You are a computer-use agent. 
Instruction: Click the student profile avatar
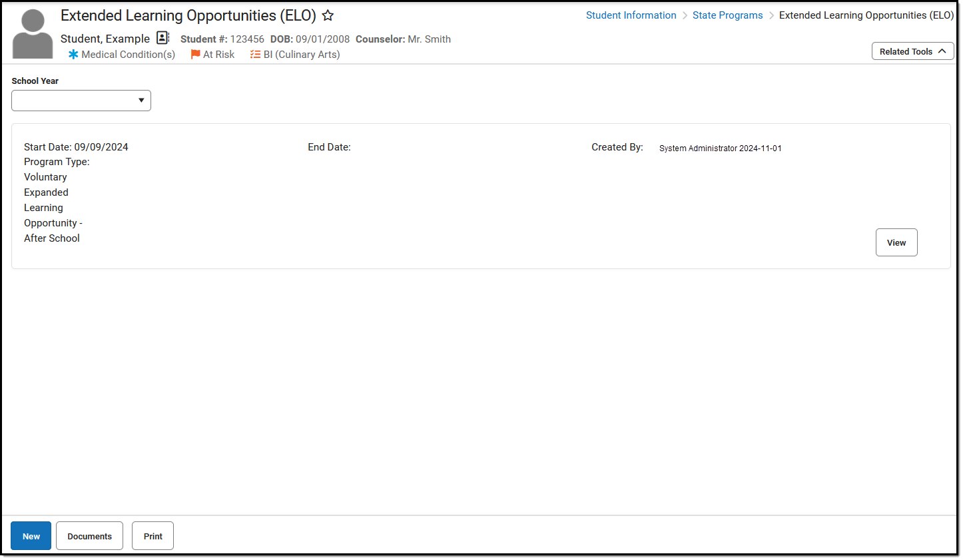point(33,34)
